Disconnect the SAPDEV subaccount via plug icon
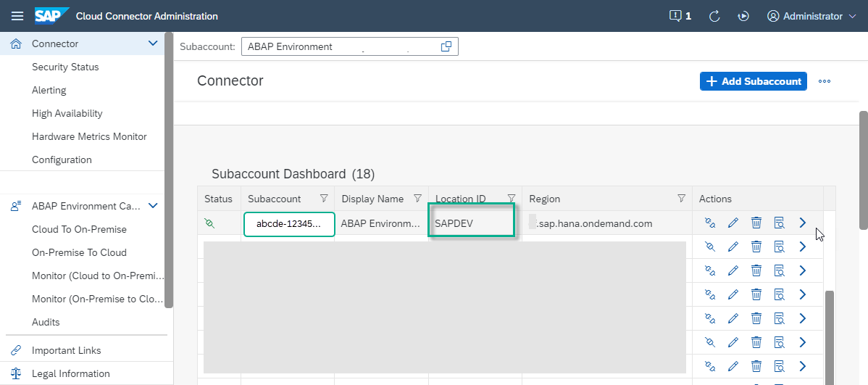This screenshot has width=868, height=385. [x=709, y=223]
